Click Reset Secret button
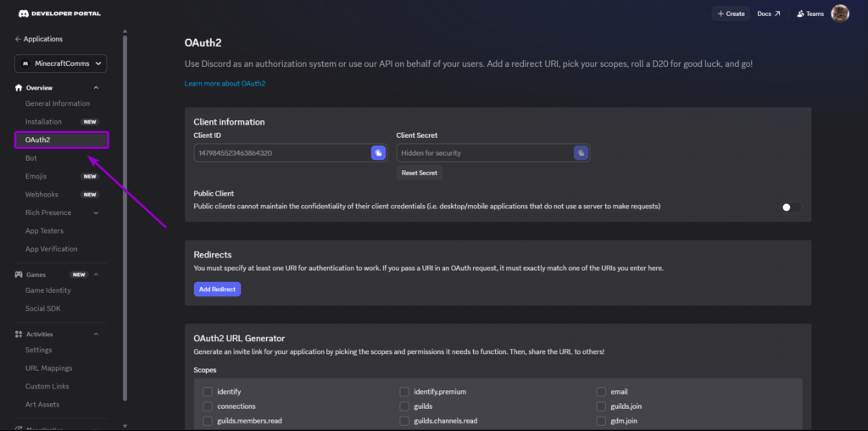The height and width of the screenshot is (431, 868). click(x=420, y=174)
